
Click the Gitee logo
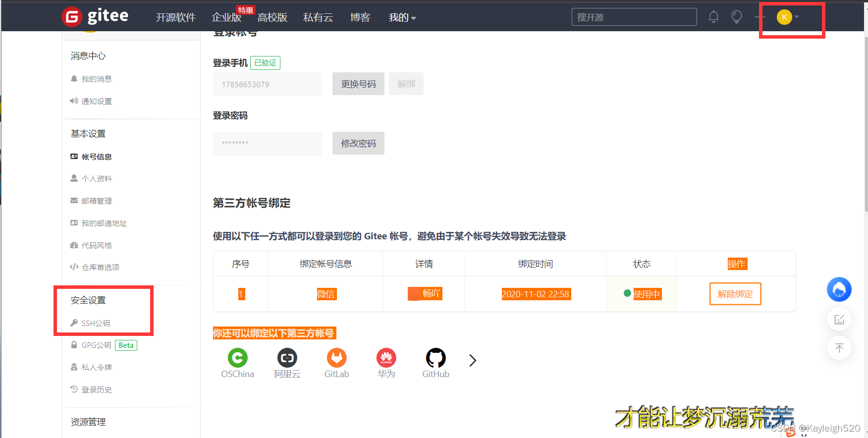tap(95, 16)
